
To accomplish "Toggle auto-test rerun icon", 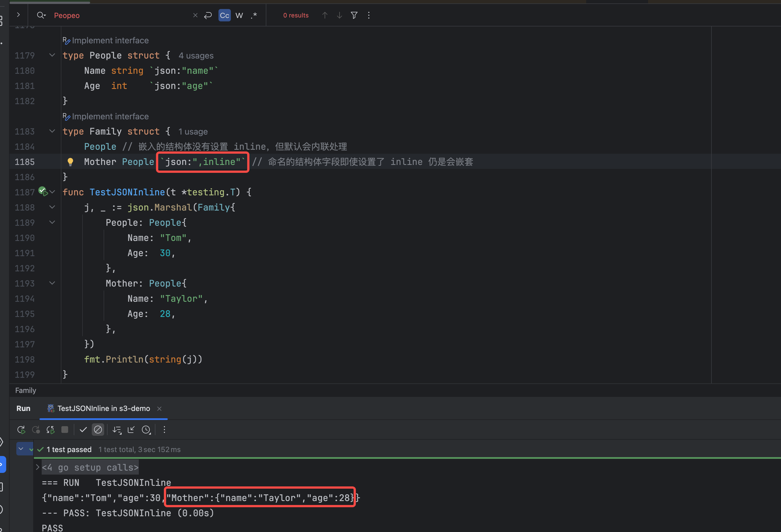I will (x=51, y=430).
